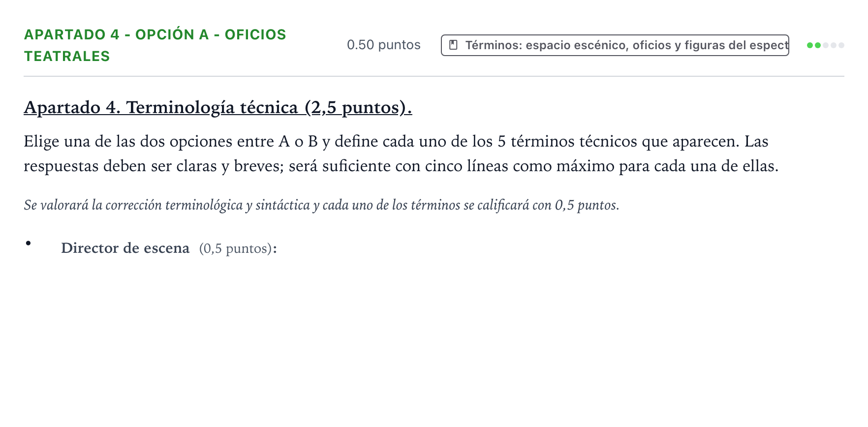Click the book icon in the Términos tag
868x427 pixels.
click(x=454, y=45)
